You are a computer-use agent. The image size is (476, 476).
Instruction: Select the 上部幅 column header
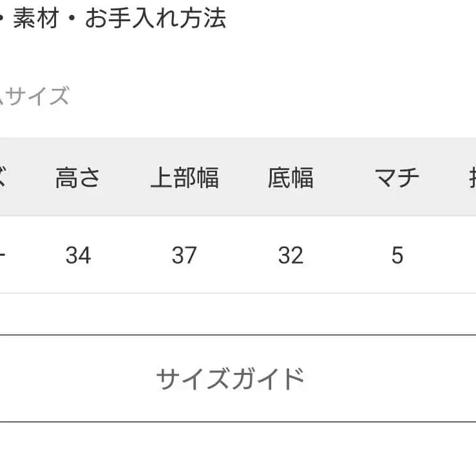184,178
